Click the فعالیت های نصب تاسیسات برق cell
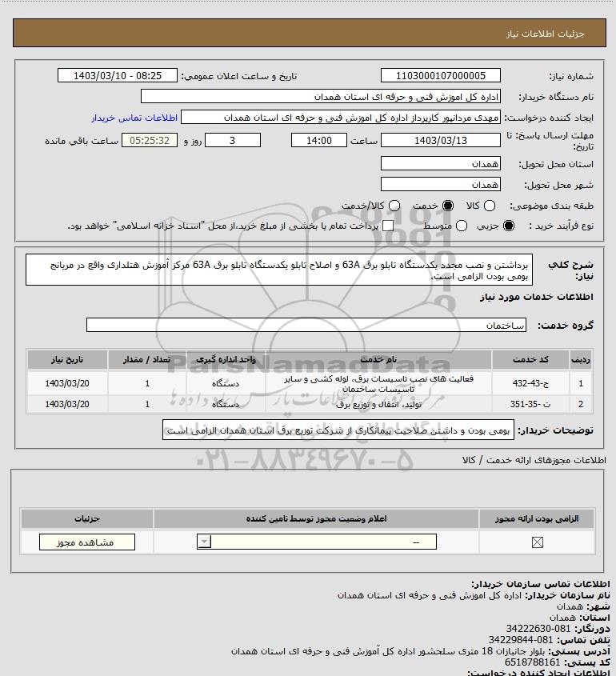This screenshot has width=616, height=676. (378, 383)
